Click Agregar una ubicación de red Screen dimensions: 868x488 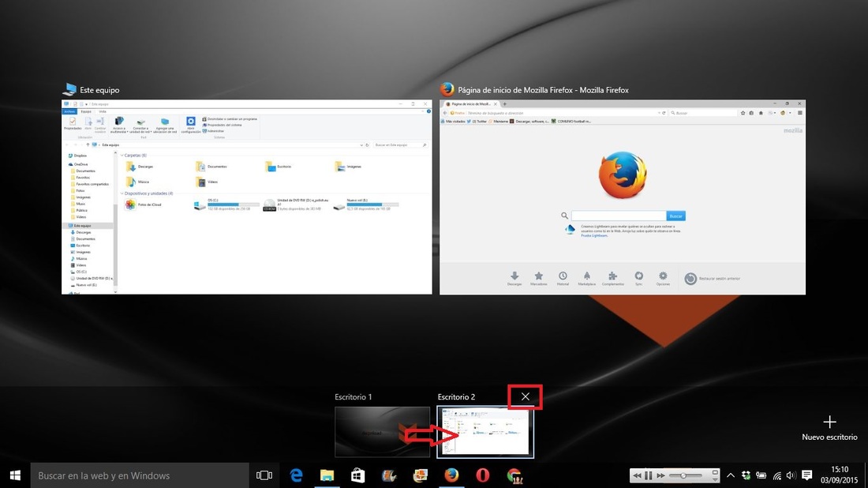click(165, 125)
